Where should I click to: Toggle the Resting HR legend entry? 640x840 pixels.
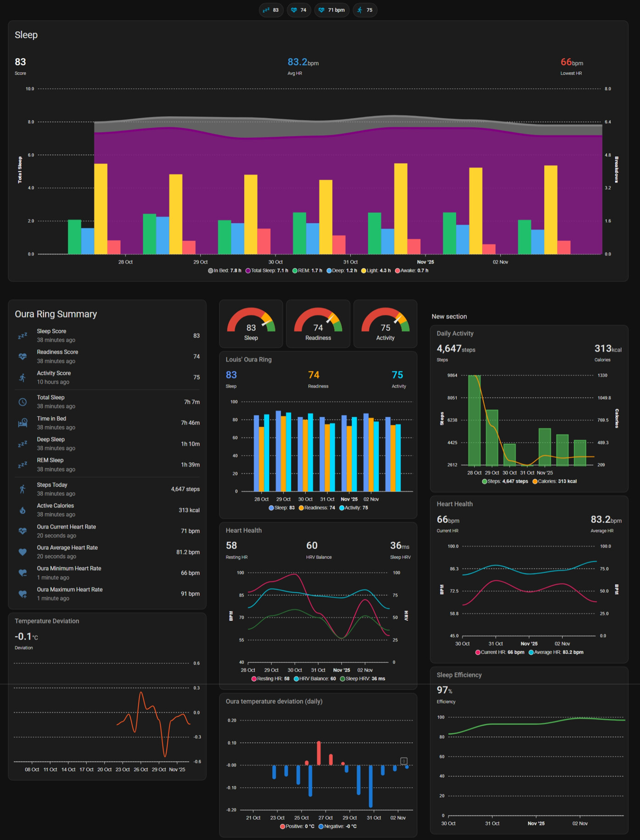270,679
